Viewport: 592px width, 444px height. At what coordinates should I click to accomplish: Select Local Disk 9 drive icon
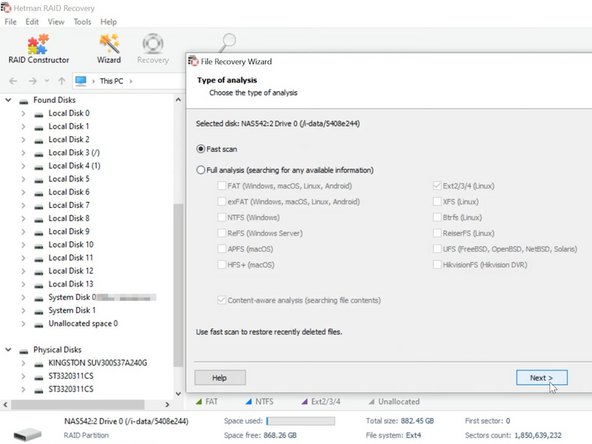click(x=39, y=233)
